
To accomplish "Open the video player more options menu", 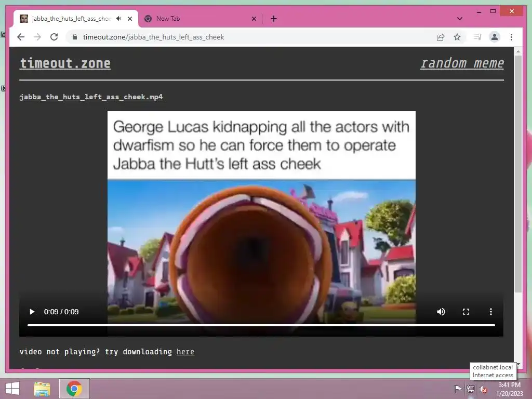I will pos(490,312).
